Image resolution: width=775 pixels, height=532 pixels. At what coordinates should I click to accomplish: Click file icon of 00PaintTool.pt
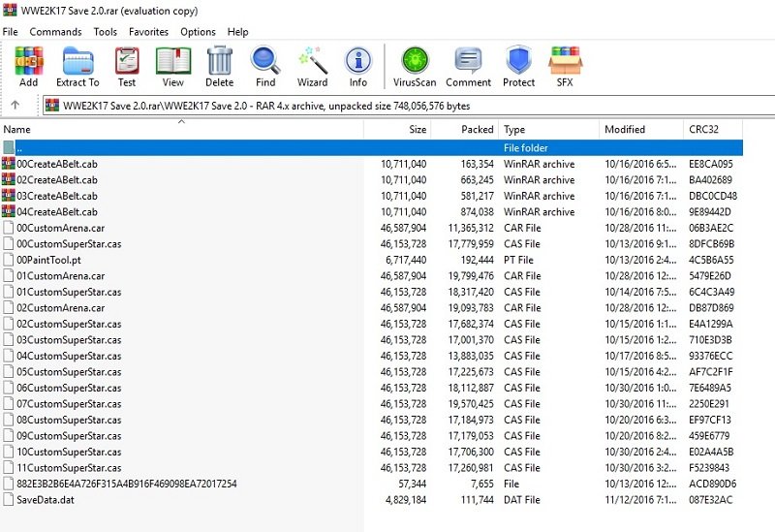(9, 260)
